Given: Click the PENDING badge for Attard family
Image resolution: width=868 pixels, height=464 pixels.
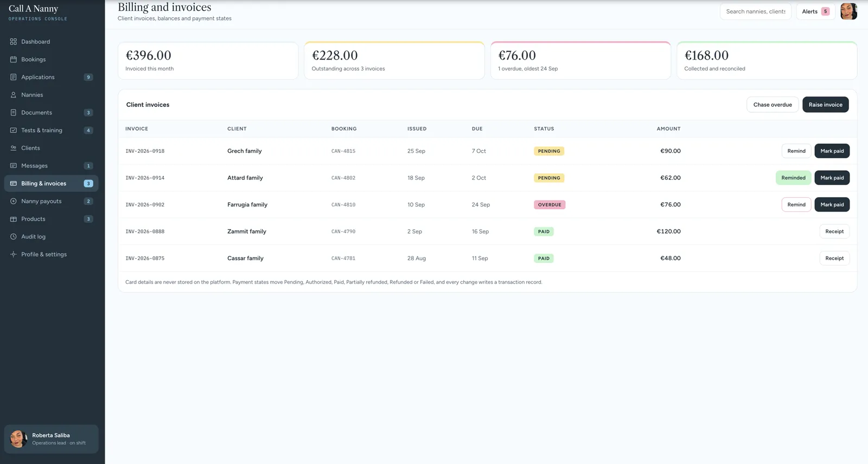Looking at the screenshot, I should pos(549,178).
